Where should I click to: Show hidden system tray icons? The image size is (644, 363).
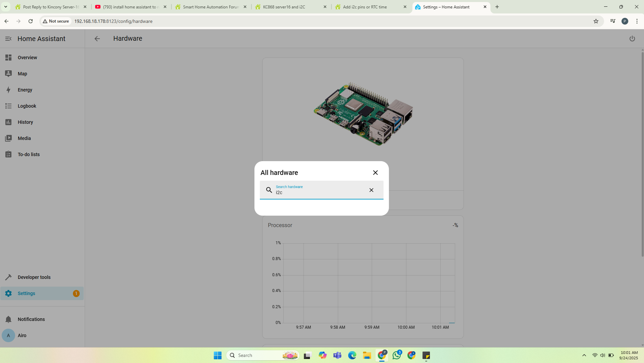tap(584, 355)
